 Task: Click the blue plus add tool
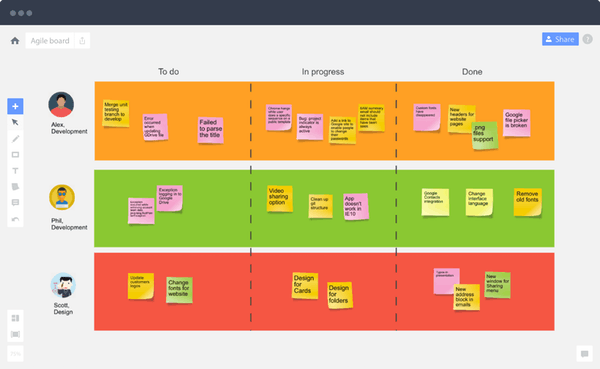tap(15, 106)
